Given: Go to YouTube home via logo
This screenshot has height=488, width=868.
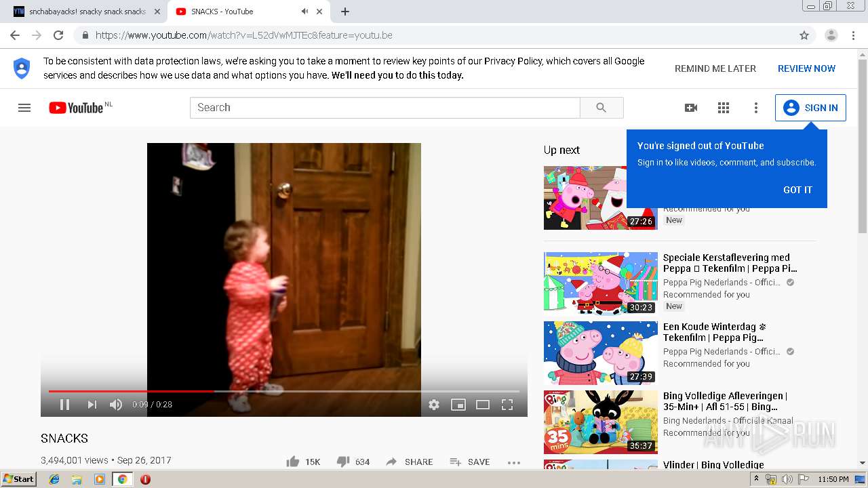Looking at the screenshot, I should (x=76, y=108).
